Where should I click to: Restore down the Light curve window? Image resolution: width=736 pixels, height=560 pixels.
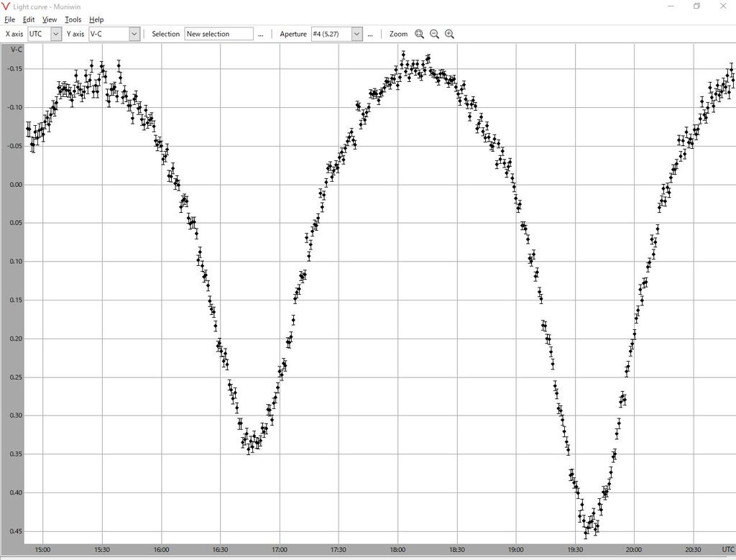pyautogui.click(x=696, y=6)
